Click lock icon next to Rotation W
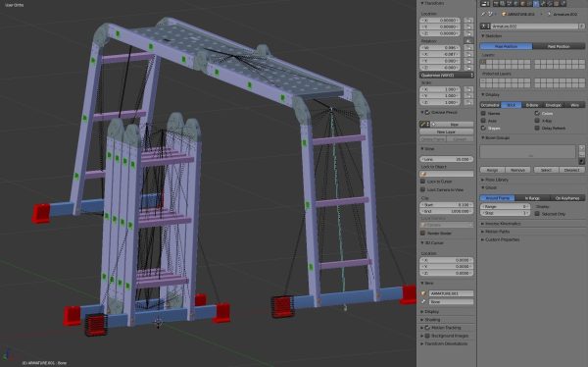Screen dimensions: 588x367 click(x=468, y=48)
